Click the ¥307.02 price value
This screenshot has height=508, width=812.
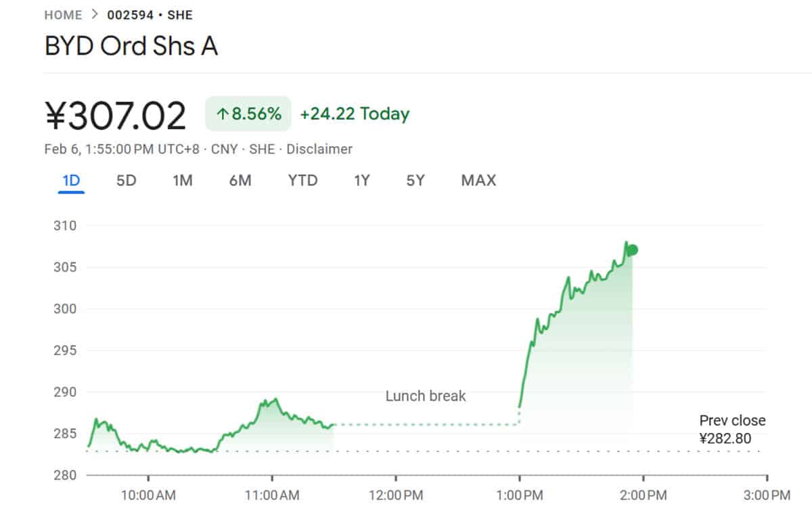click(x=116, y=116)
